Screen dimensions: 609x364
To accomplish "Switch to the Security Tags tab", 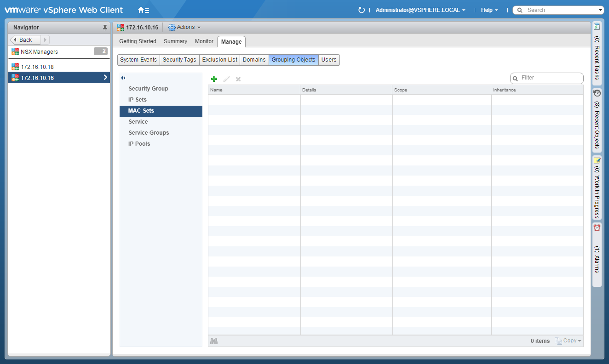I will point(179,60).
